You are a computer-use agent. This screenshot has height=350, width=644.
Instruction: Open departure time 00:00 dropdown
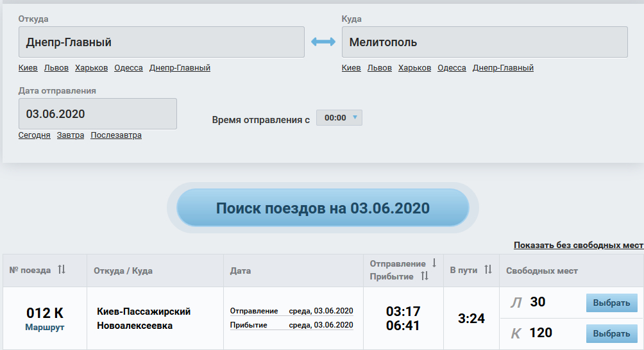pos(339,118)
